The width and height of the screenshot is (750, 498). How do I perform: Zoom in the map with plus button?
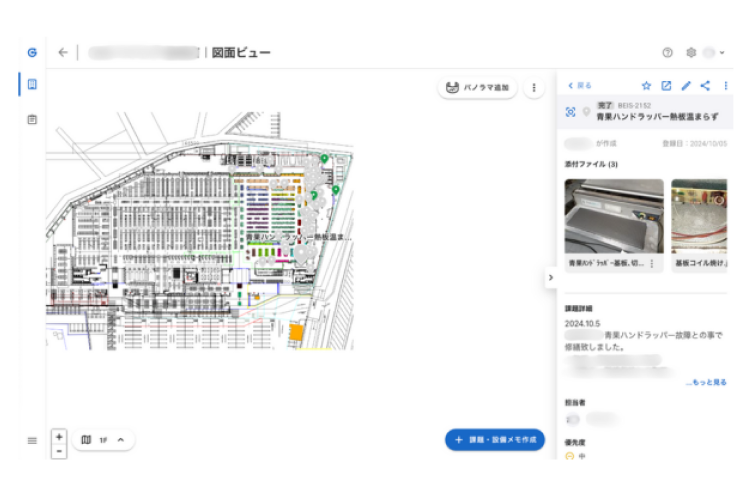(59, 436)
